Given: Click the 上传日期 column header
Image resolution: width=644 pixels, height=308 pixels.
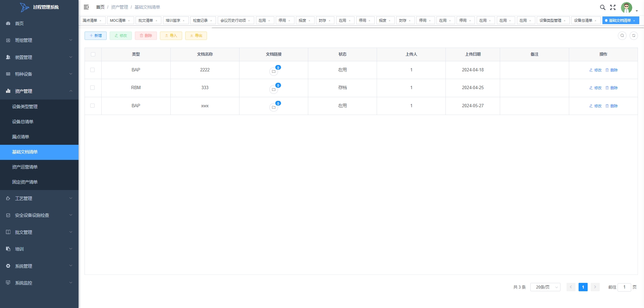Looking at the screenshot, I should [473, 54].
